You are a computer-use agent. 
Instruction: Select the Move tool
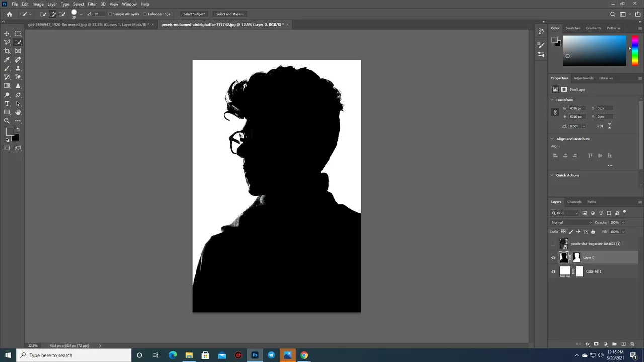tap(7, 34)
